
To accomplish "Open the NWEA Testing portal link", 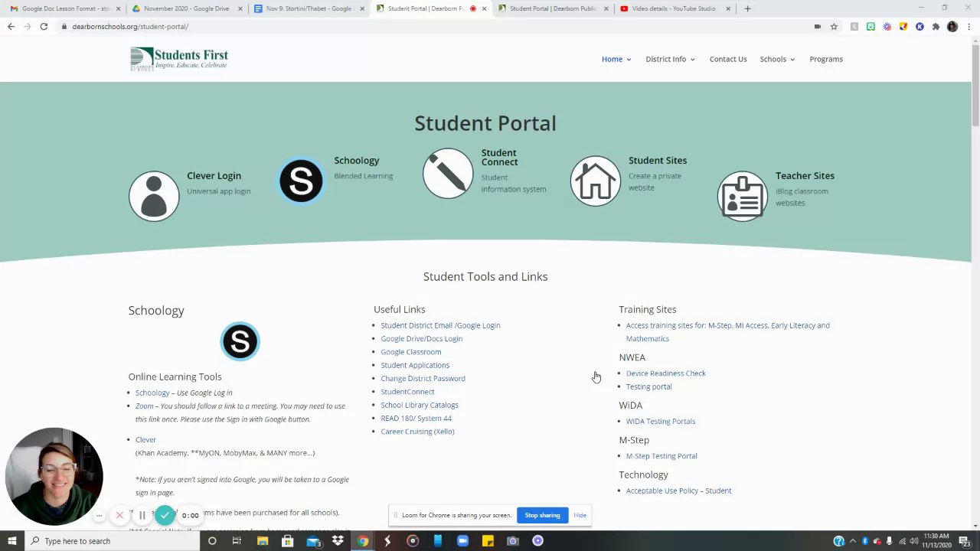I will (x=648, y=386).
